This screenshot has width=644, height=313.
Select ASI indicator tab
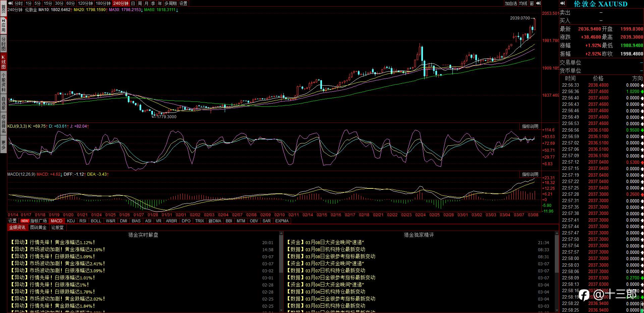(148, 221)
